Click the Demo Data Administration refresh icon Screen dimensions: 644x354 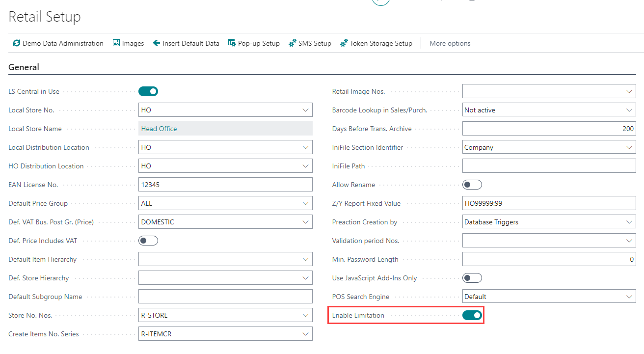17,43
